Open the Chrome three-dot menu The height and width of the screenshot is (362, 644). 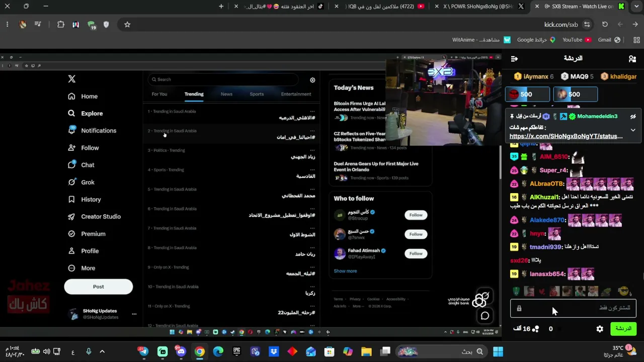click(x=7, y=25)
